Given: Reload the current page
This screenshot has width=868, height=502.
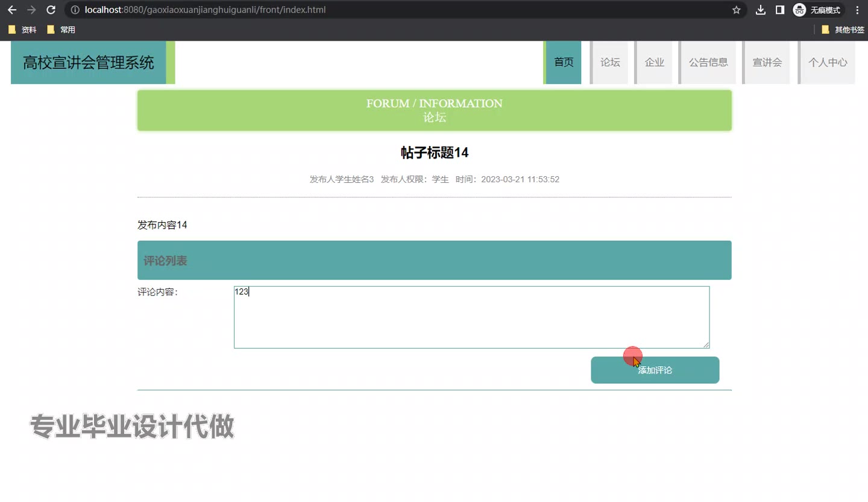Looking at the screenshot, I should [x=51, y=10].
